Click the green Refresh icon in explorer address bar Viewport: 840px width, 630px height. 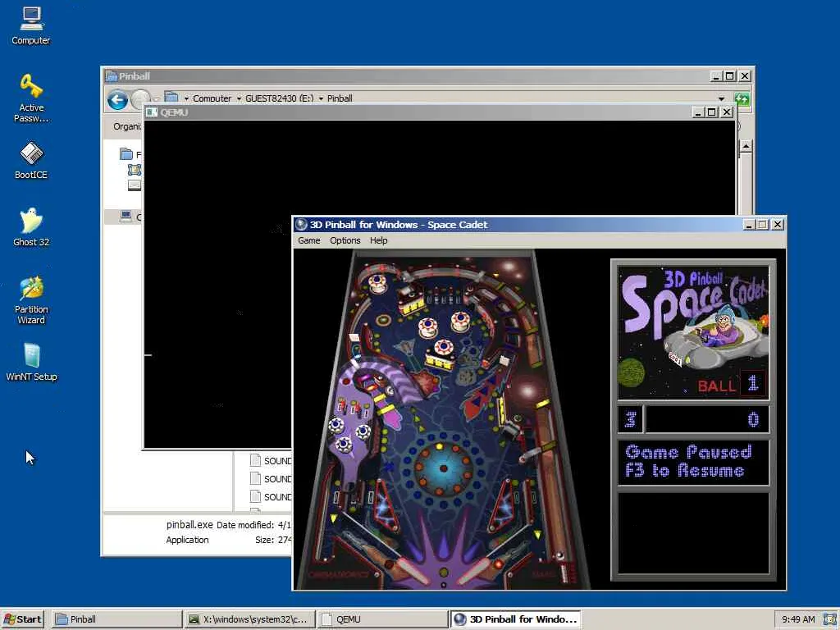coord(742,99)
